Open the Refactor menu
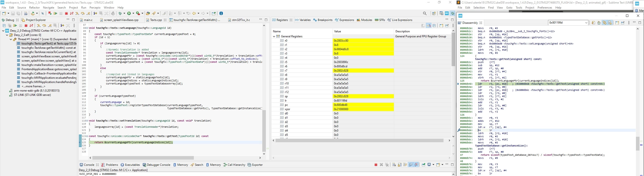 [34, 8]
